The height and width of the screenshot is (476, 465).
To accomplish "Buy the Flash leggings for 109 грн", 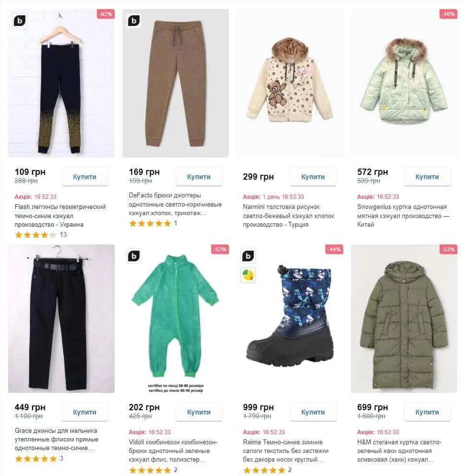I will (85, 177).
